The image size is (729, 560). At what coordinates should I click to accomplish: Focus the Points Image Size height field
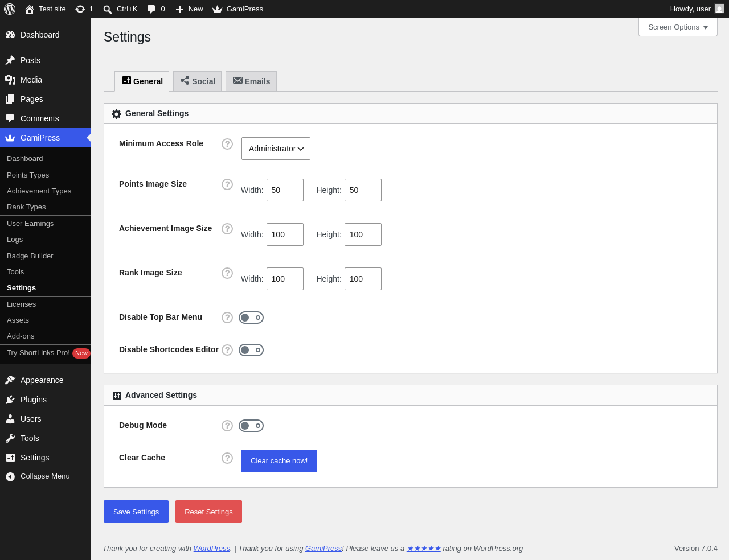[x=363, y=190]
